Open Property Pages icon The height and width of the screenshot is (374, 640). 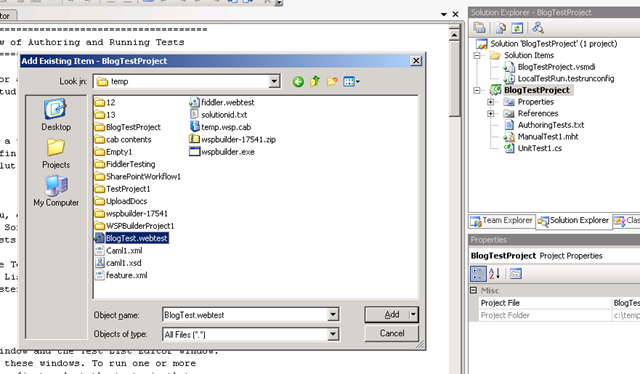coord(516,274)
